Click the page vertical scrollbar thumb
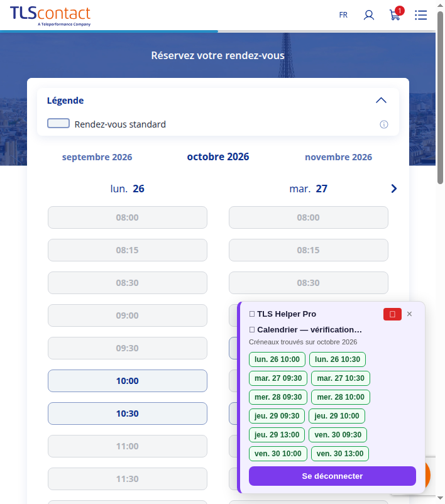The width and height of the screenshot is (445, 504). click(440, 98)
